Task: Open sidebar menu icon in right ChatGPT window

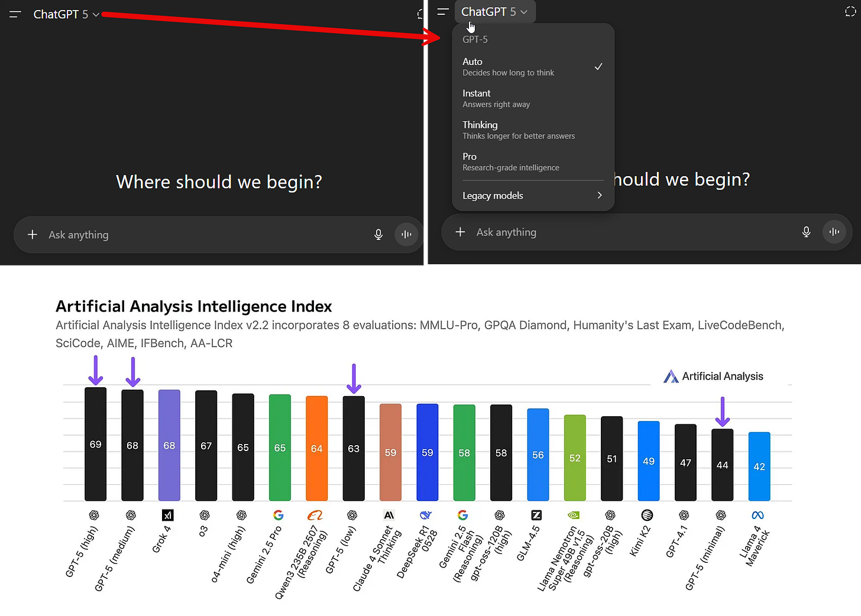Action: [x=443, y=12]
